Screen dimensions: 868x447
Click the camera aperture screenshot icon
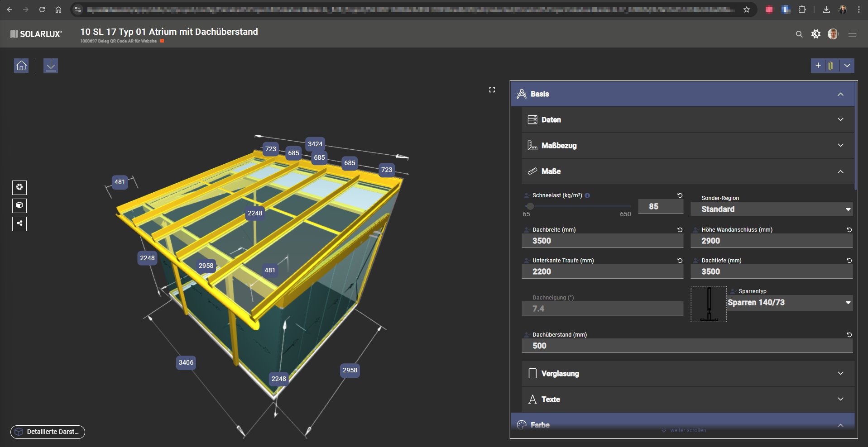click(x=19, y=187)
